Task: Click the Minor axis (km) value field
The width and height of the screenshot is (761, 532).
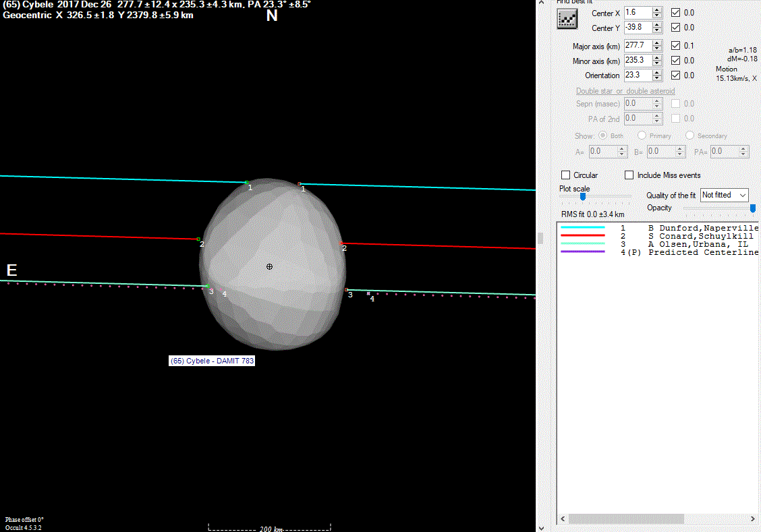Action: tap(638, 60)
